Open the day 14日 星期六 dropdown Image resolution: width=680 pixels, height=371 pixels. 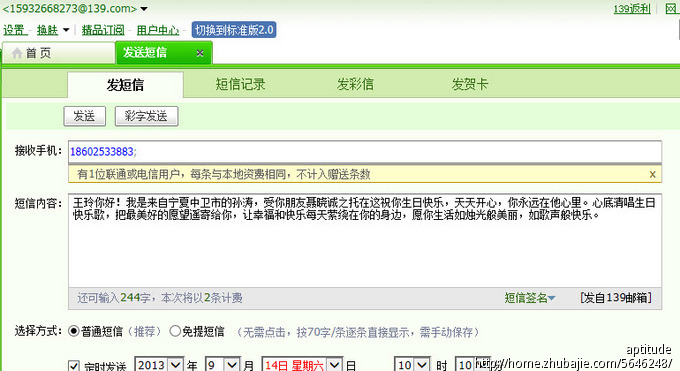tap(302, 364)
